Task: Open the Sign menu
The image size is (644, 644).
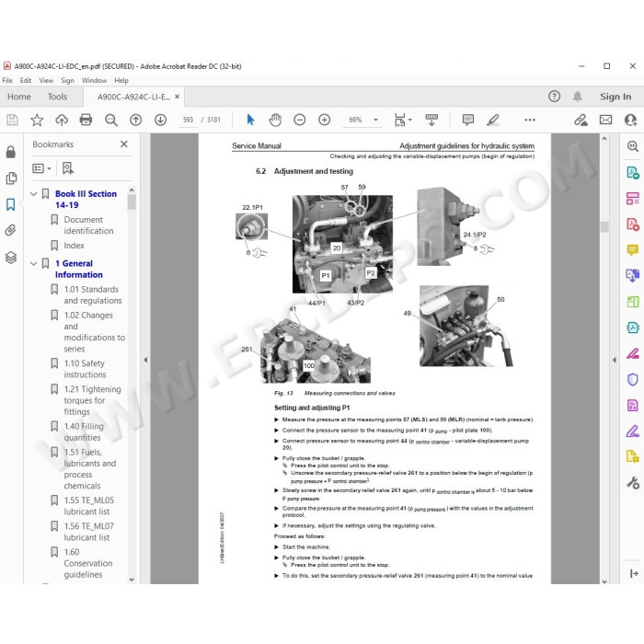Action: 67,81
